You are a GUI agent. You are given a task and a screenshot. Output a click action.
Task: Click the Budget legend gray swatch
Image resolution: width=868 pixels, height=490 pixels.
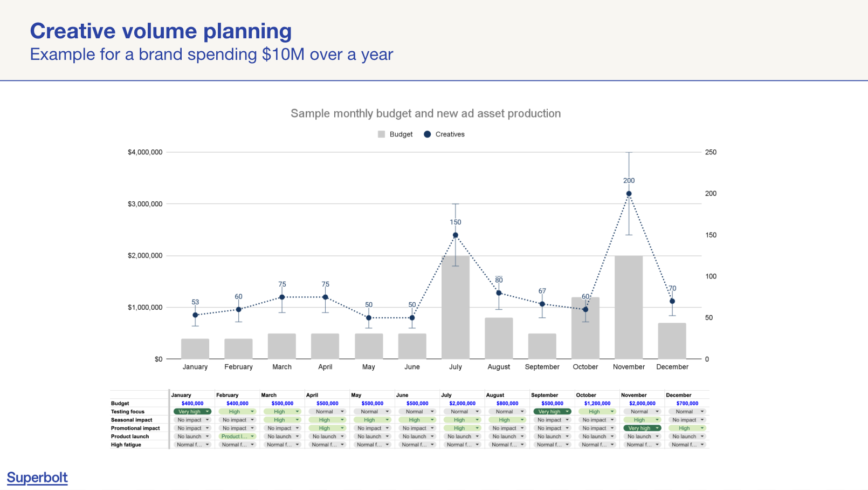click(381, 134)
